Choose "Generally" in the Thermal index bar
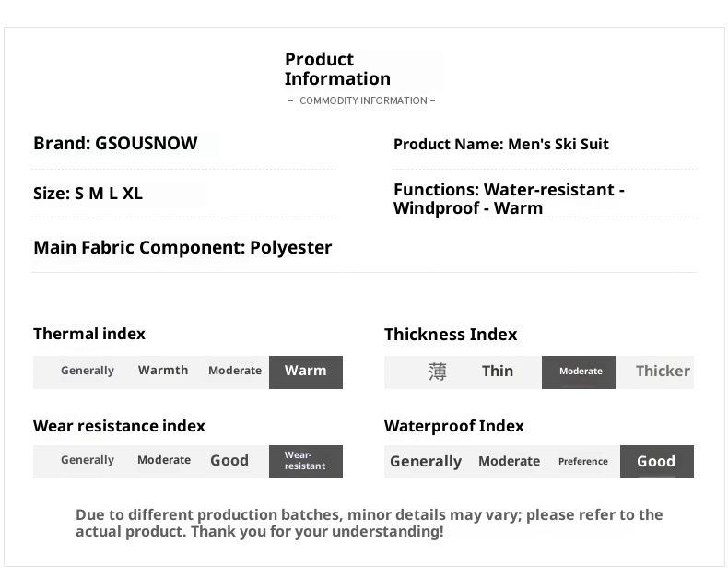 [x=88, y=371]
